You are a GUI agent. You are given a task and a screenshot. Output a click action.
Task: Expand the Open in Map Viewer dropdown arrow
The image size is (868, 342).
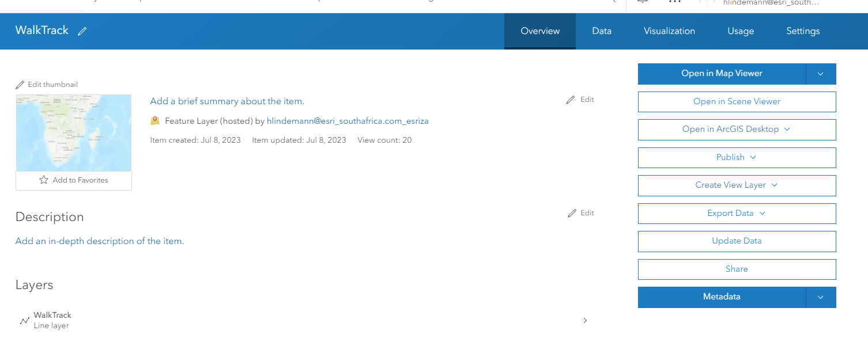click(x=820, y=74)
